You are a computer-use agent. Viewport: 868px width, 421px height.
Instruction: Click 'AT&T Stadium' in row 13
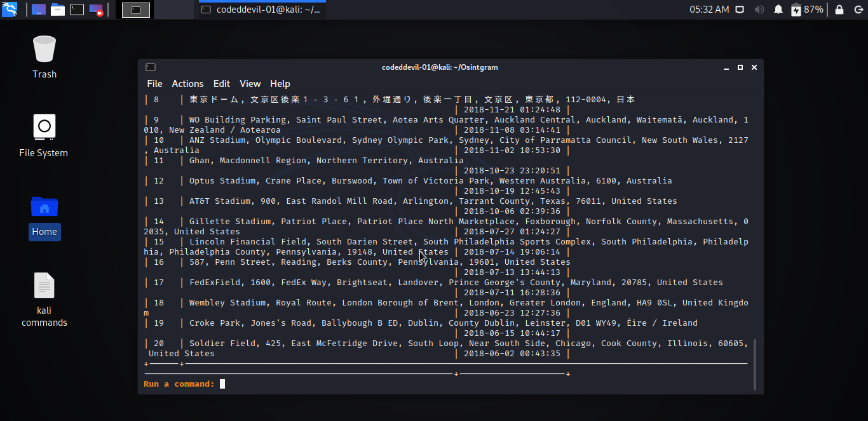click(x=219, y=201)
